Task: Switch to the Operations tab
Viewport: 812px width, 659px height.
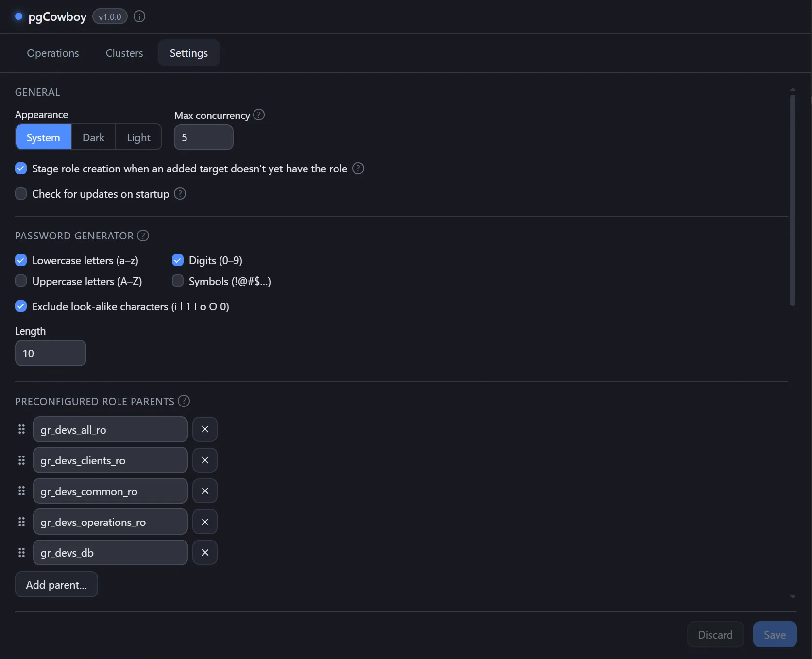Action: [53, 53]
